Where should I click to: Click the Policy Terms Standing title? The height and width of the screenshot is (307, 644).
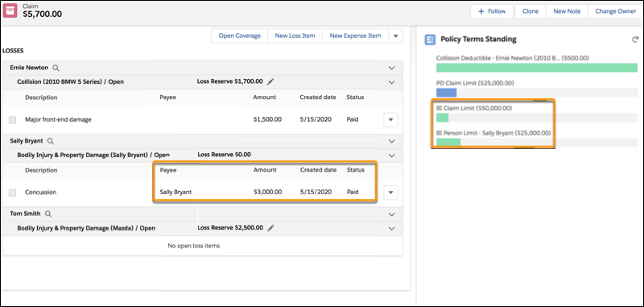tap(478, 39)
